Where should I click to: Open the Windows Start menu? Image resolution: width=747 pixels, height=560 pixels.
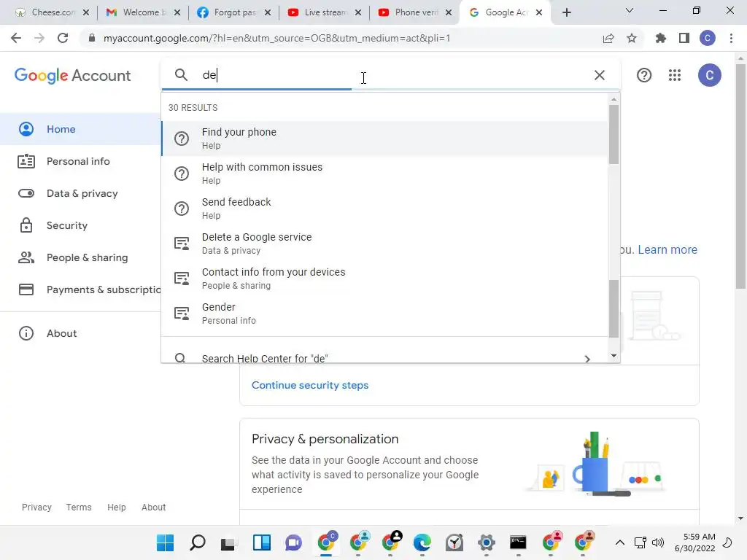coord(166,542)
